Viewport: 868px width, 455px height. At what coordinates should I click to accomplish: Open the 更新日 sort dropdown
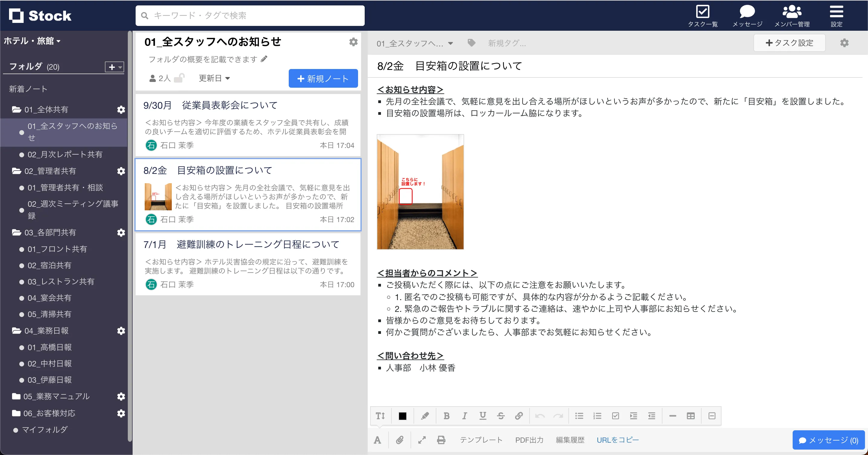click(214, 78)
